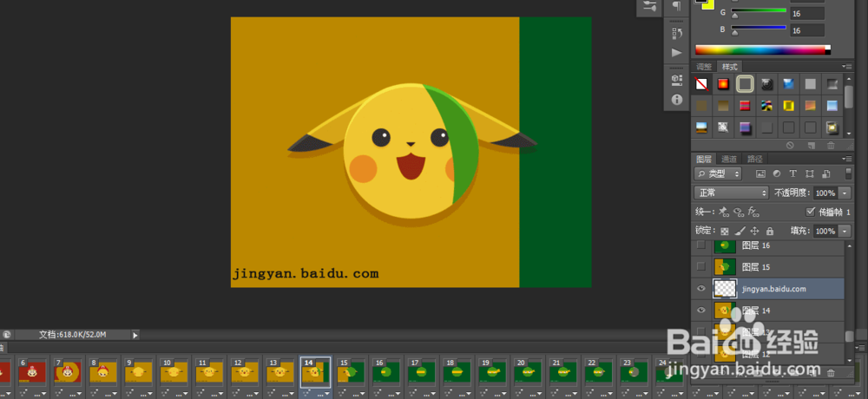This screenshot has width=868, height=399.
Task: Open the adjustment sliders panel icon
Action: (x=650, y=6)
